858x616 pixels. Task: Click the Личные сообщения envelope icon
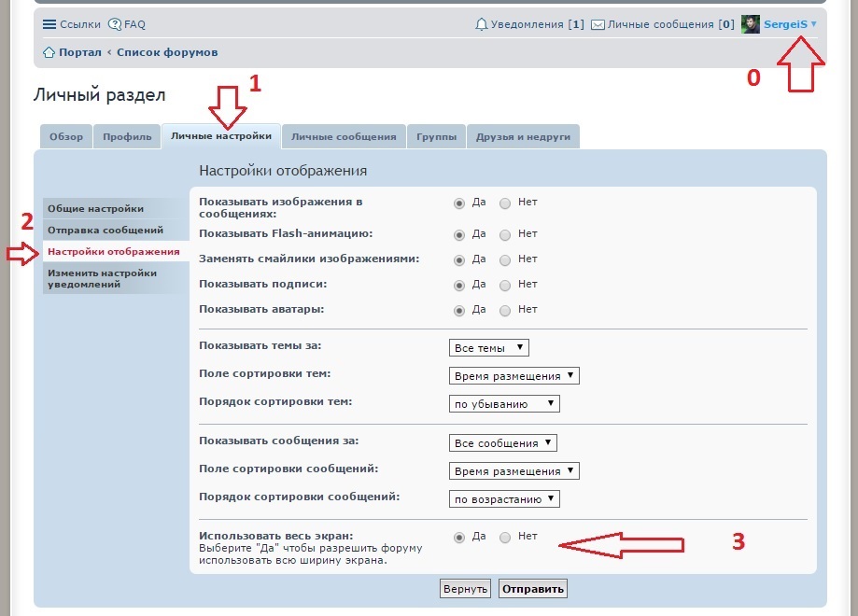598,24
